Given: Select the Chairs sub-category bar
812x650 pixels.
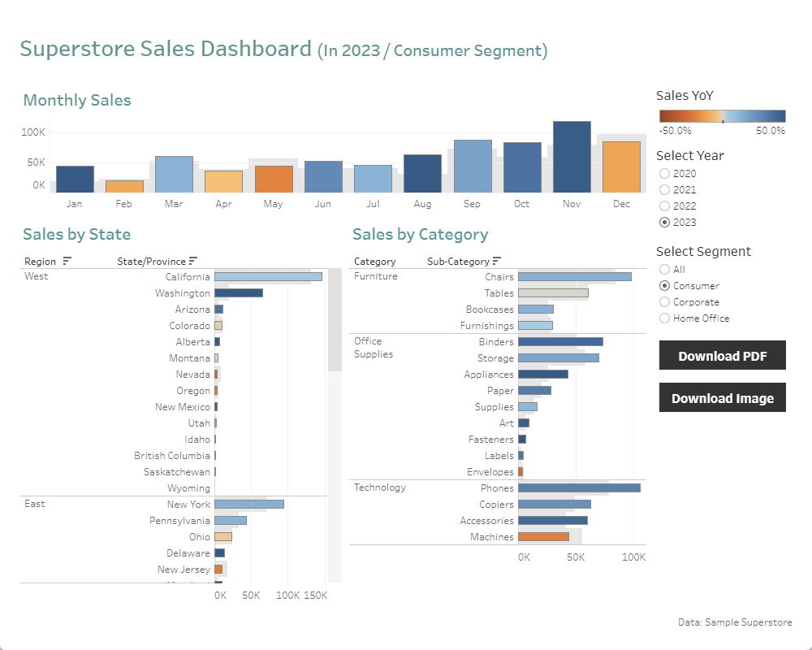Looking at the screenshot, I should point(574,277).
